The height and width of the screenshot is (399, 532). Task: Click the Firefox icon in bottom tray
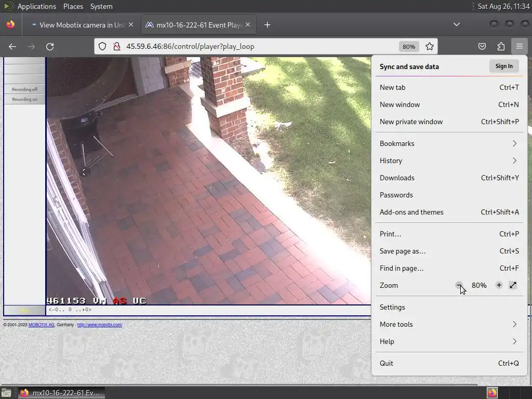tap(492, 393)
